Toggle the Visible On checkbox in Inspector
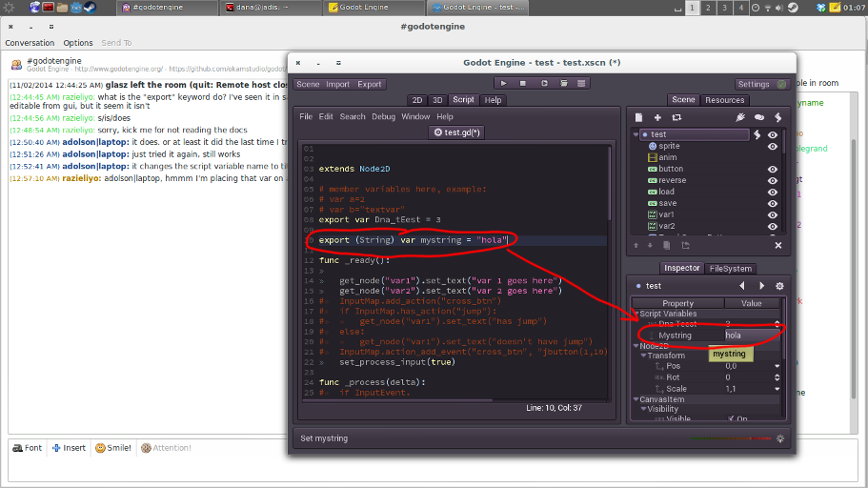Image resolution: width=868 pixels, height=488 pixels. click(x=731, y=418)
